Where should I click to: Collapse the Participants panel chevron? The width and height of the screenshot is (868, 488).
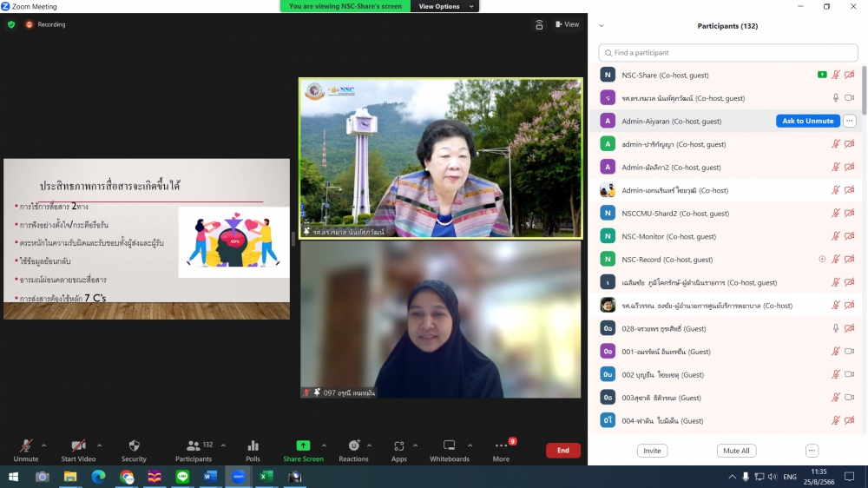pos(601,26)
